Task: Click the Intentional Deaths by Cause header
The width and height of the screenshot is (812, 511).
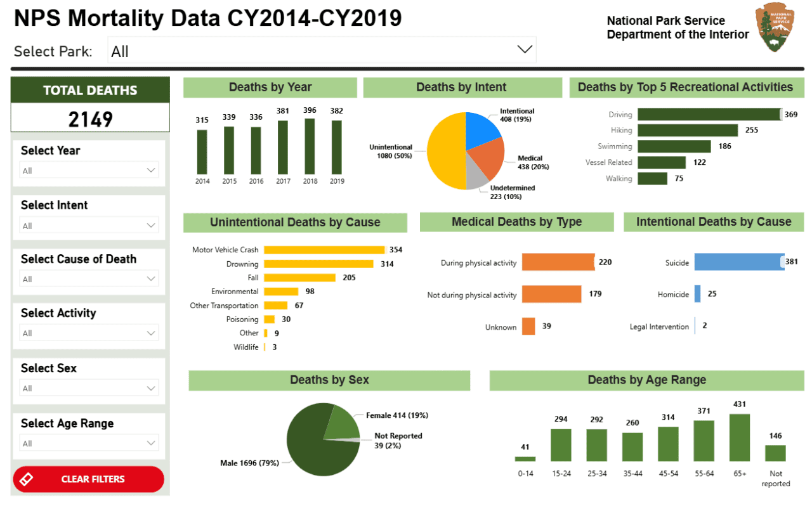Action: coord(714,222)
